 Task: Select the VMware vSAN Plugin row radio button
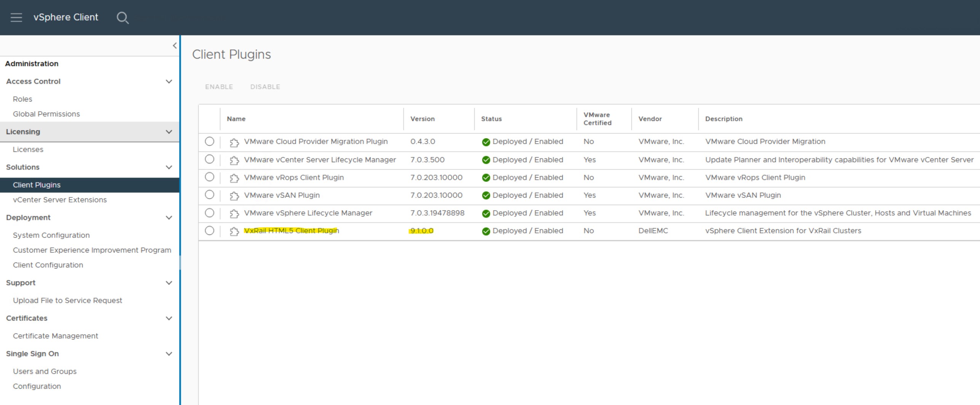pos(209,194)
